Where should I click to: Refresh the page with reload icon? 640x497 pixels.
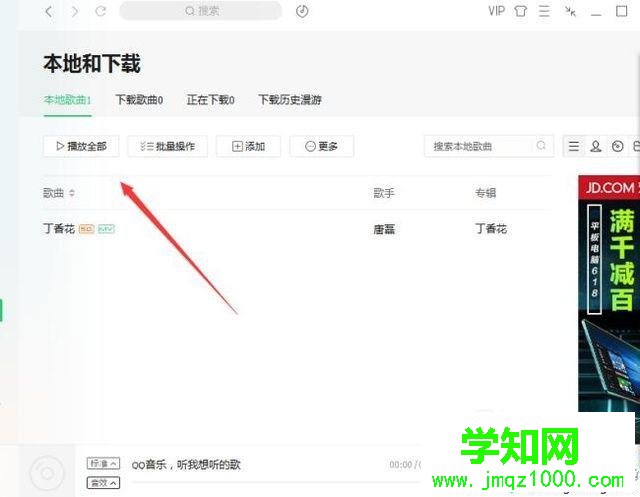101,11
